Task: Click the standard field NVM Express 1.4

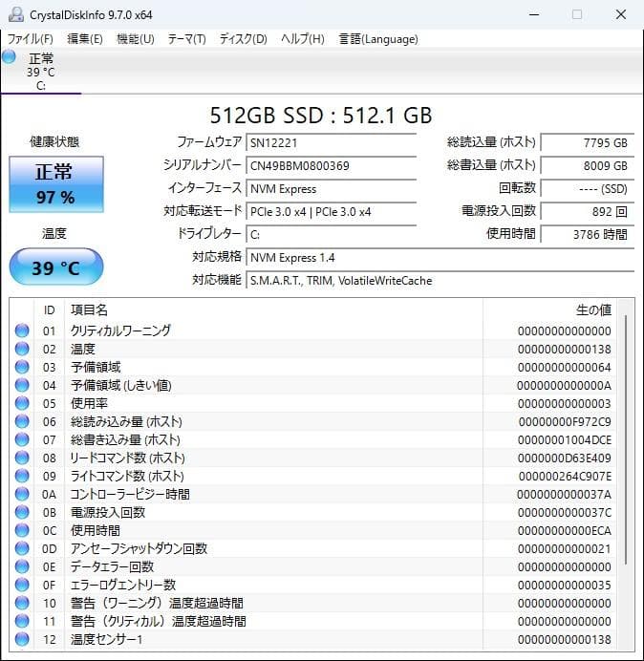Action: [440, 258]
